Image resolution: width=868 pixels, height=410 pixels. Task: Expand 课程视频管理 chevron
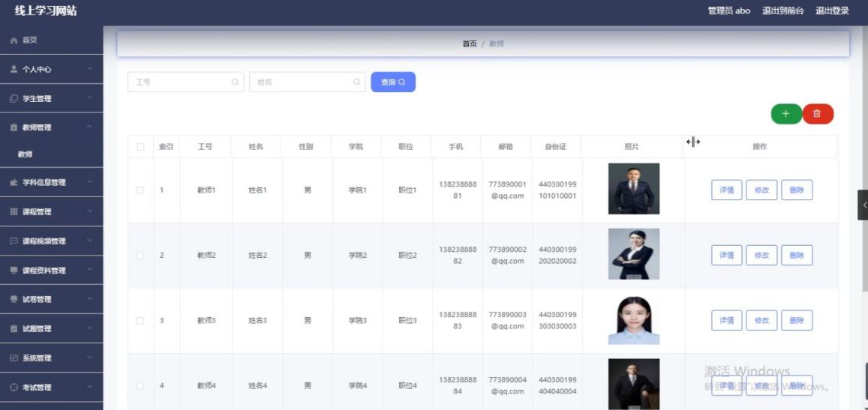click(x=90, y=241)
